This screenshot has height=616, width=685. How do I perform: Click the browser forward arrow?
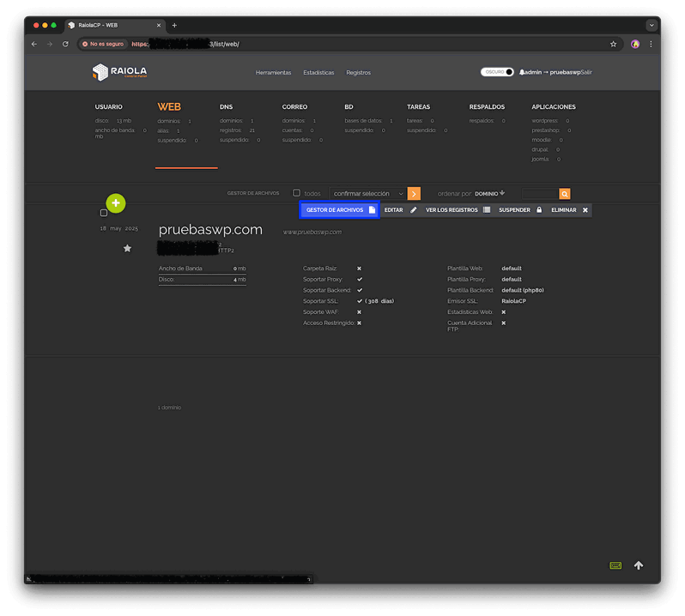tap(50, 44)
